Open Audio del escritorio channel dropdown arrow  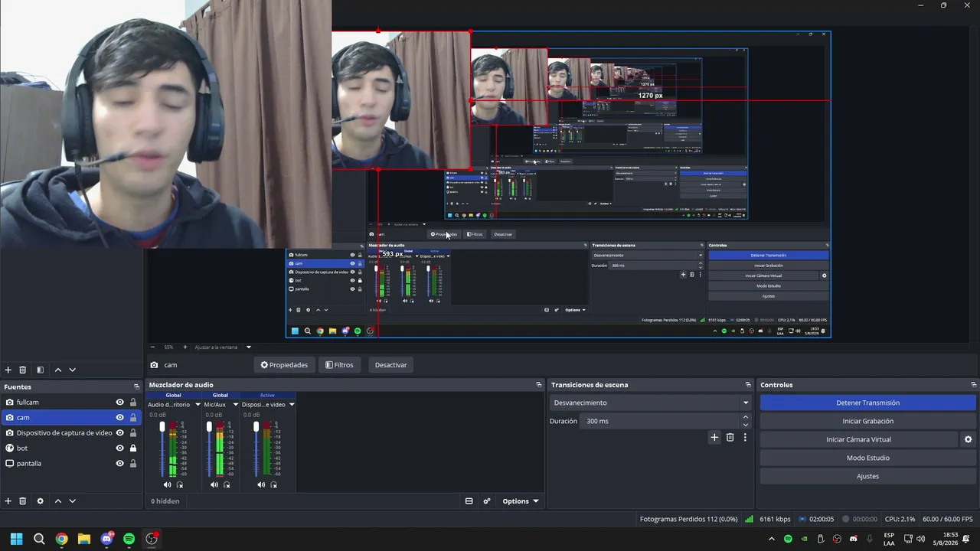(198, 405)
